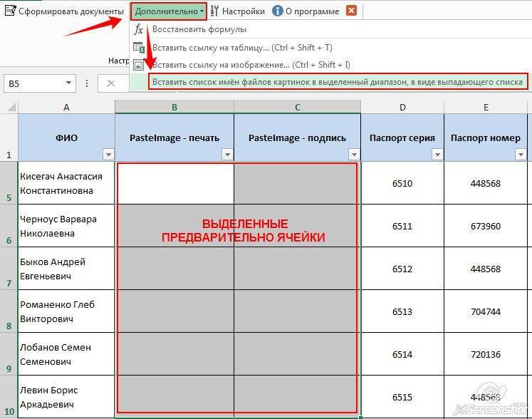Open Паспорт серия column filter dropdown
The width and height of the screenshot is (532, 419).
[437, 154]
